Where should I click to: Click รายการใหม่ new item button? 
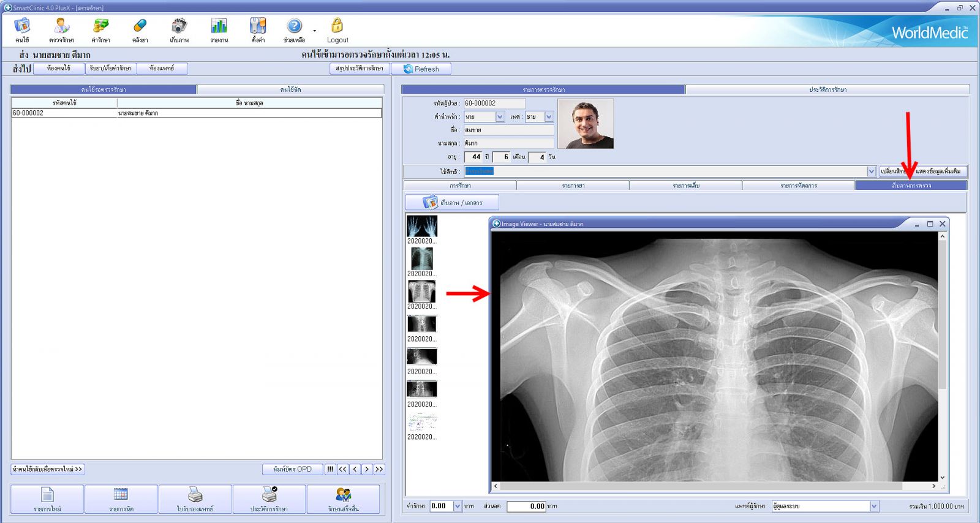[47, 499]
